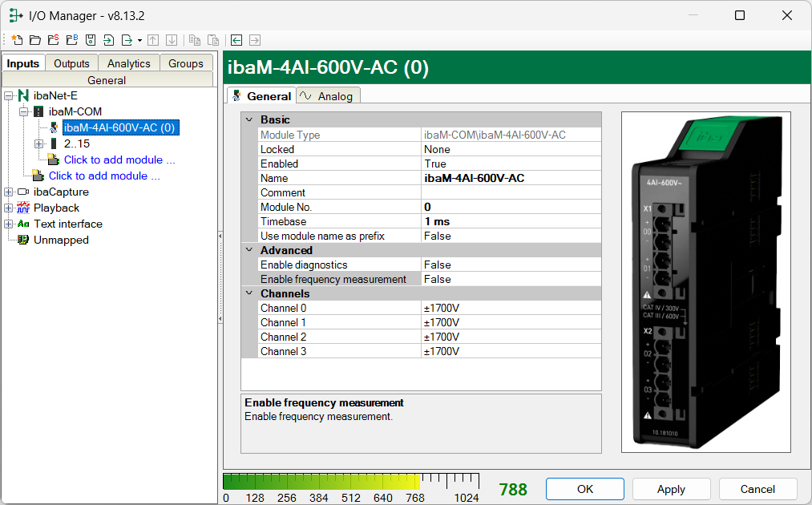
Task: Click the move down arrow toolbar icon
Action: (172, 40)
